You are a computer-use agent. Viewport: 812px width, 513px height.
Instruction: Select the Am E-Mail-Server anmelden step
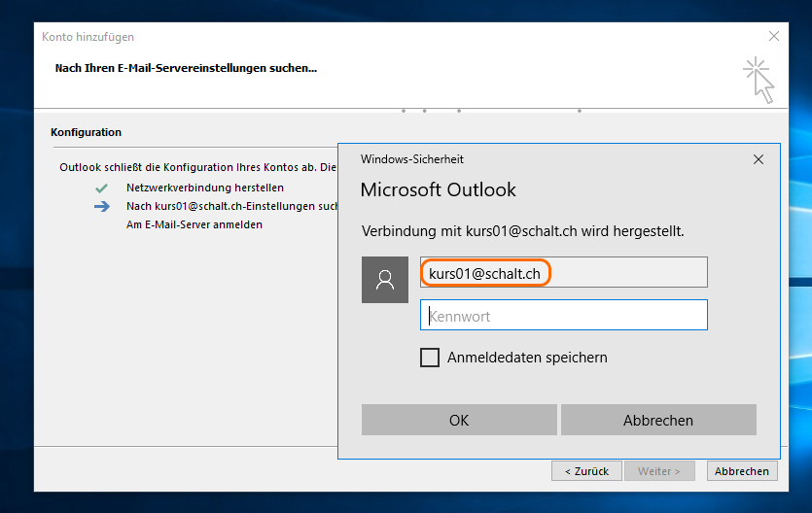194,224
